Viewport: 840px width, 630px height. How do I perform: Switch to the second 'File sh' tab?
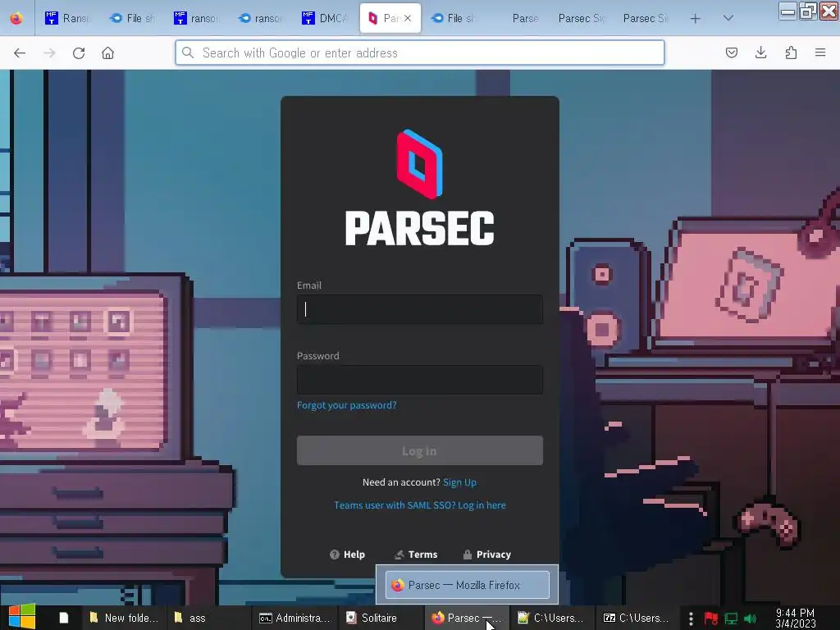click(453, 18)
